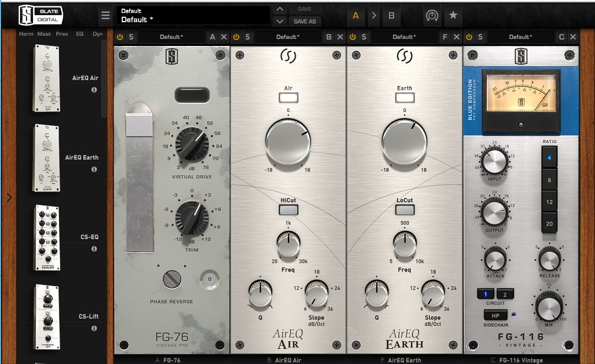This screenshot has width=595, height=364.
Task: Open the main Default preset selector
Action: click(x=193, y=16)
